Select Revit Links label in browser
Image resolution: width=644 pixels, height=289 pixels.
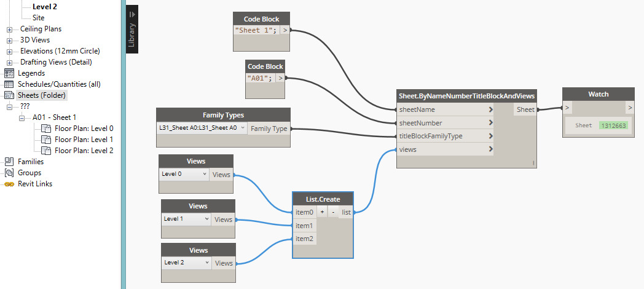click(35, 184)
